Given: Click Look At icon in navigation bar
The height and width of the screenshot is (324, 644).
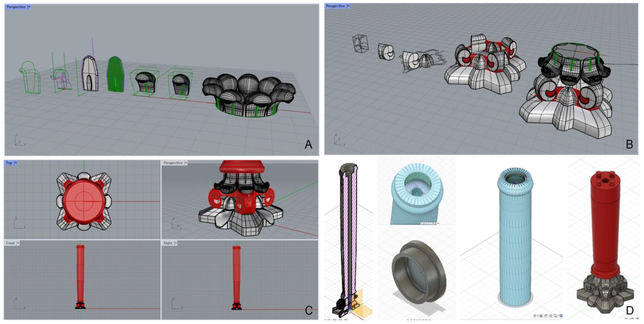Looking at the screenshot, I should (541, 316).
